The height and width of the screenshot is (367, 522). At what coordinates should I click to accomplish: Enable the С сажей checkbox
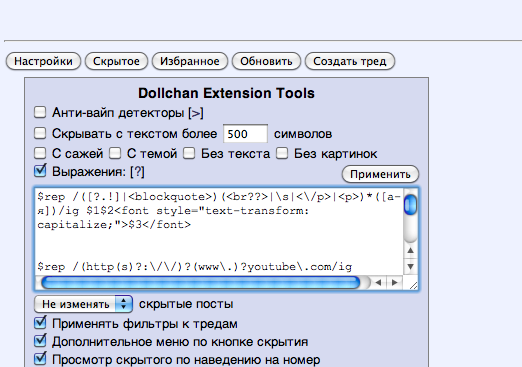(40, 153)
